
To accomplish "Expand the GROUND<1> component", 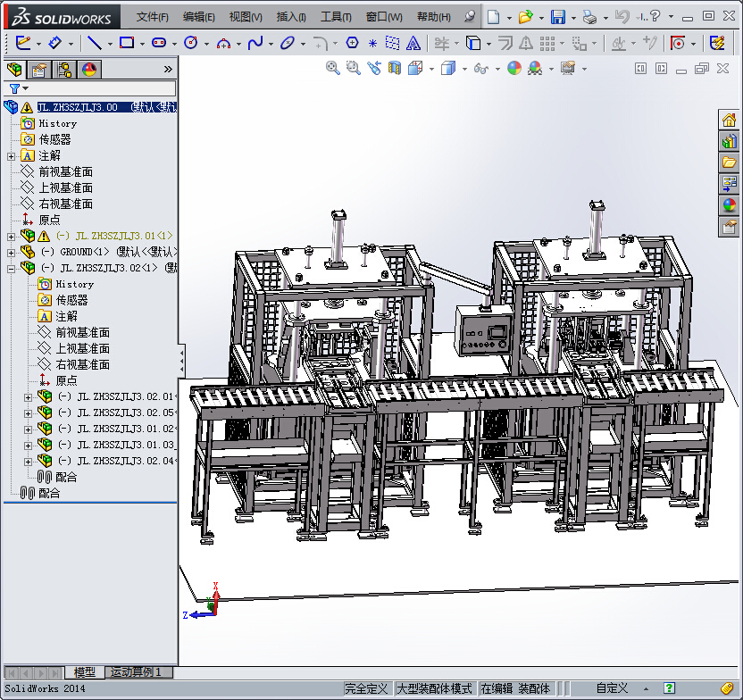I will [11, 253].
